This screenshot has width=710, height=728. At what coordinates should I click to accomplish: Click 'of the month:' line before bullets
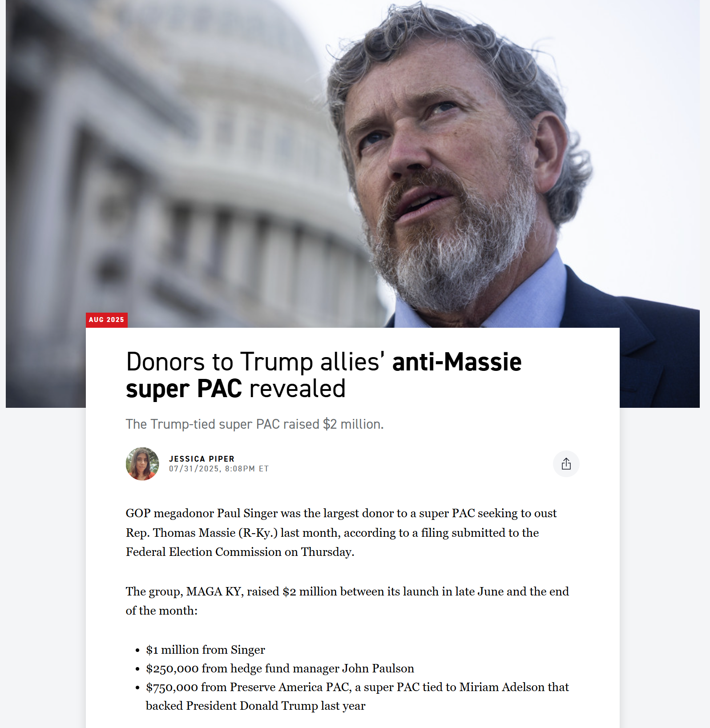(x=161, y=611)
